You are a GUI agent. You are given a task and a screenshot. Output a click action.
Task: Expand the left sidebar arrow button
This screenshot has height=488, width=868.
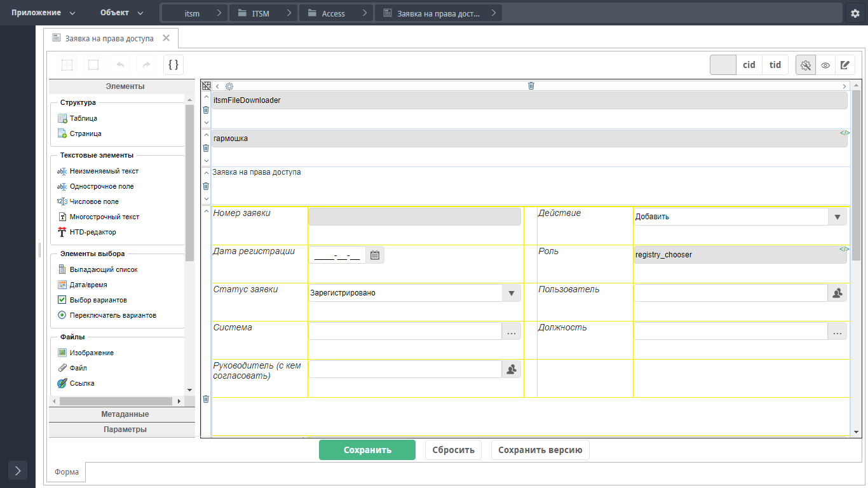18,471
